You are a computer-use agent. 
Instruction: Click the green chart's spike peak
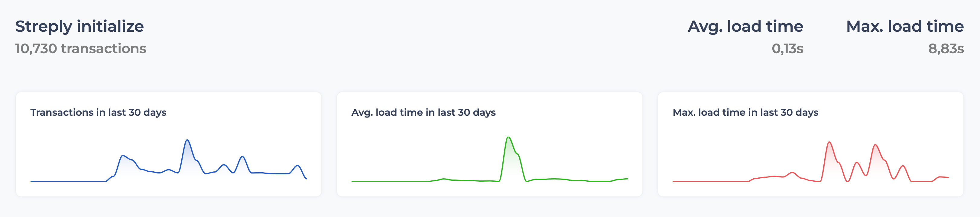(x=508, y=137)
